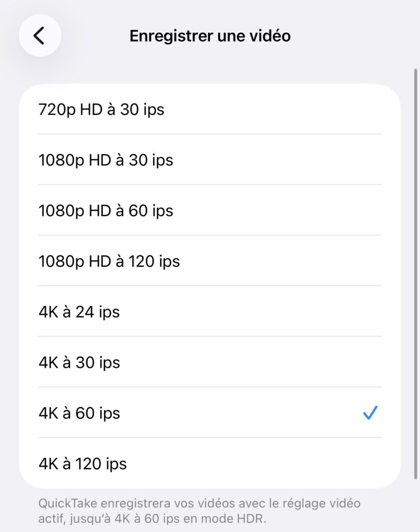Image resolution: width=420 pixels, height=532 pixels.
Task: Choose the cinematic 24 ips 4K option
Action: pyautogui.click(x=79, y=312)
